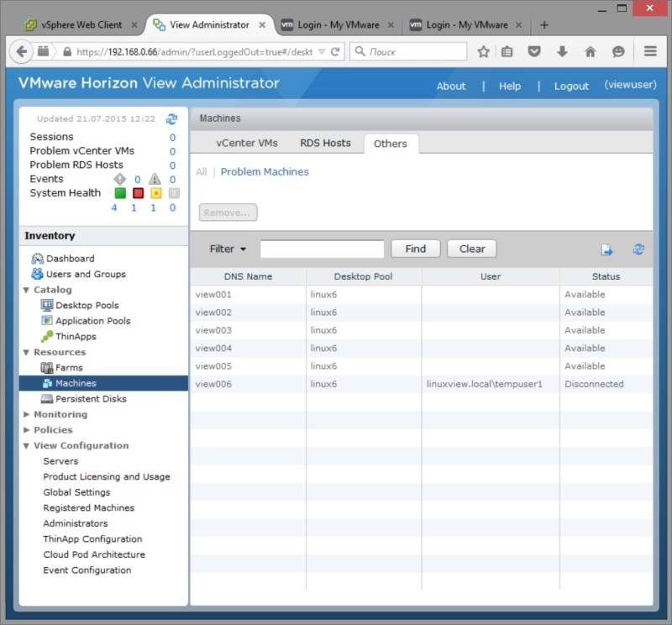Collapse the Catalog section
Viewport: 672px width, 625px height.
point(26,290)
